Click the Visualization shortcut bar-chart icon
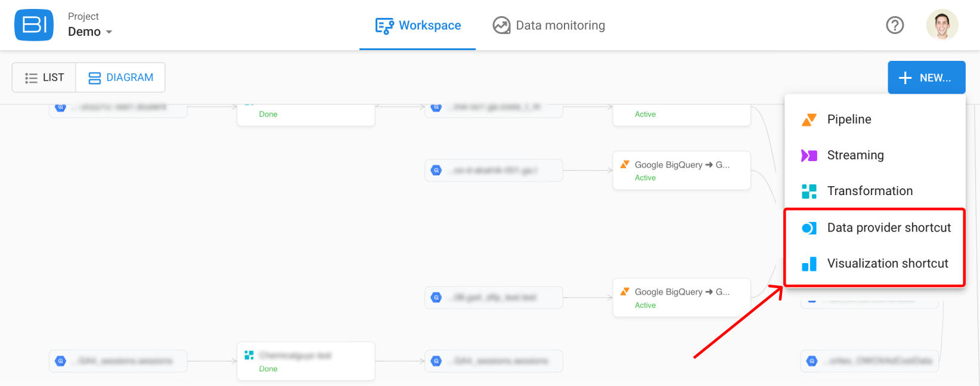The width and height of the screenshot is (980, 386). pyautogui.click(x=809, y=264)
